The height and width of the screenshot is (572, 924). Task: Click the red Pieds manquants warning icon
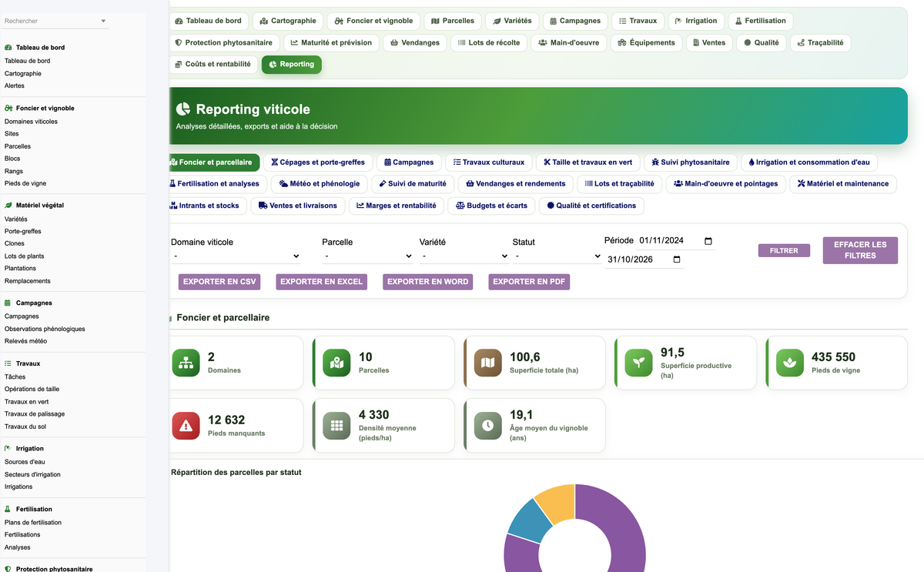click(x=186, y=426)
